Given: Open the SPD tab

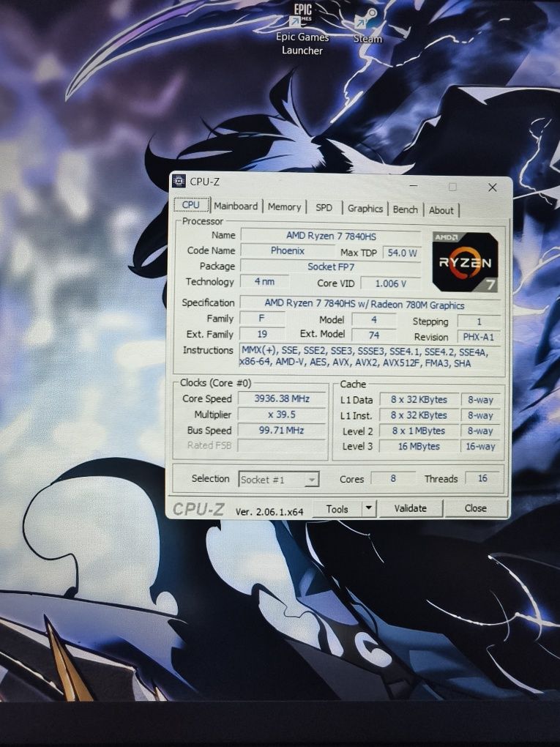Looking at the screenshot, I should coord(324,208).
